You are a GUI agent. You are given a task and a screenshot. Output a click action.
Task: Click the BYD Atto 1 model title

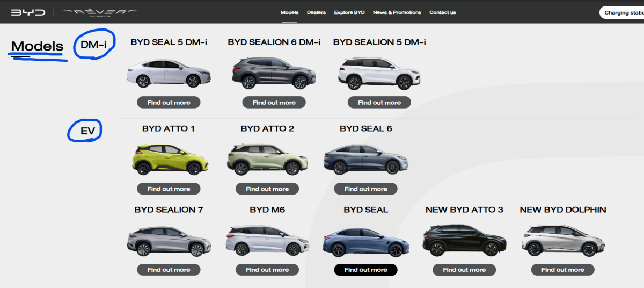pos(169,129)
